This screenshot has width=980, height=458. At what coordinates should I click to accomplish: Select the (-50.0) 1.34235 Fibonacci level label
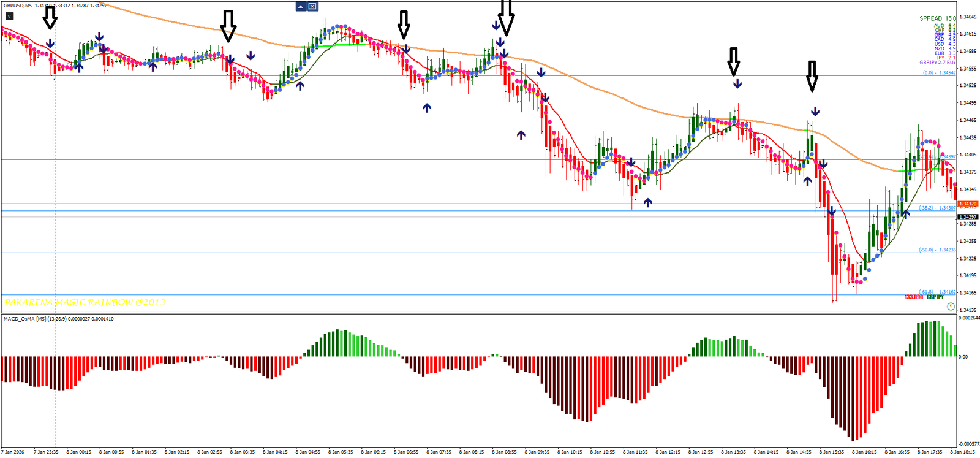[x=937, y=250]
